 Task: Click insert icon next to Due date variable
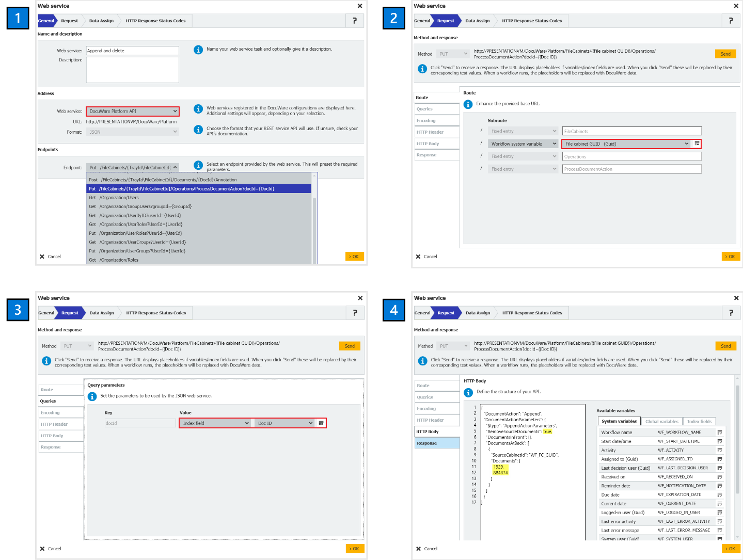(x=719, y=495)
